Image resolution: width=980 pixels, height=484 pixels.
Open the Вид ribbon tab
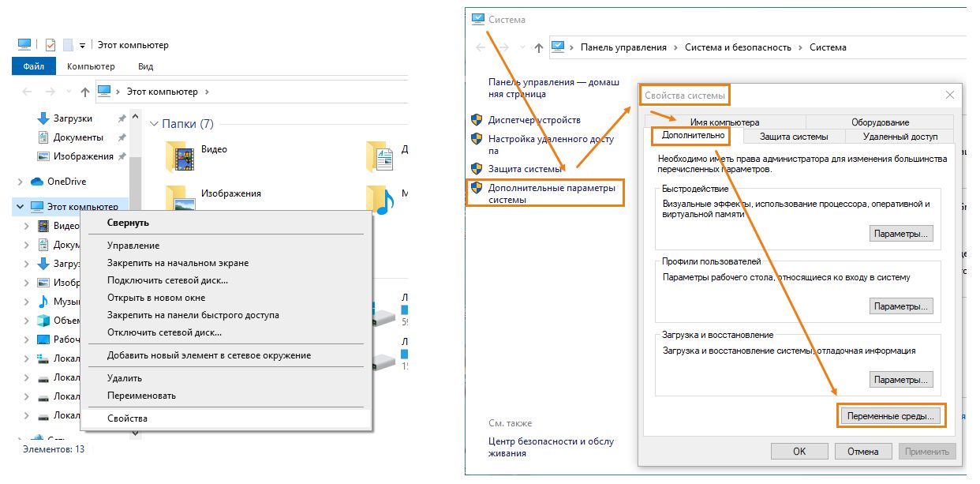[x=145, y=66]
